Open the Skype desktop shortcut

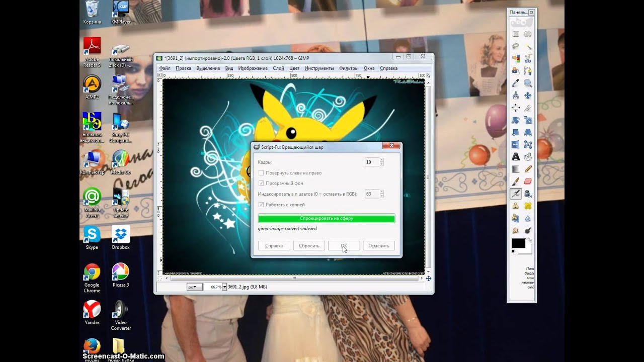point(92,238)
